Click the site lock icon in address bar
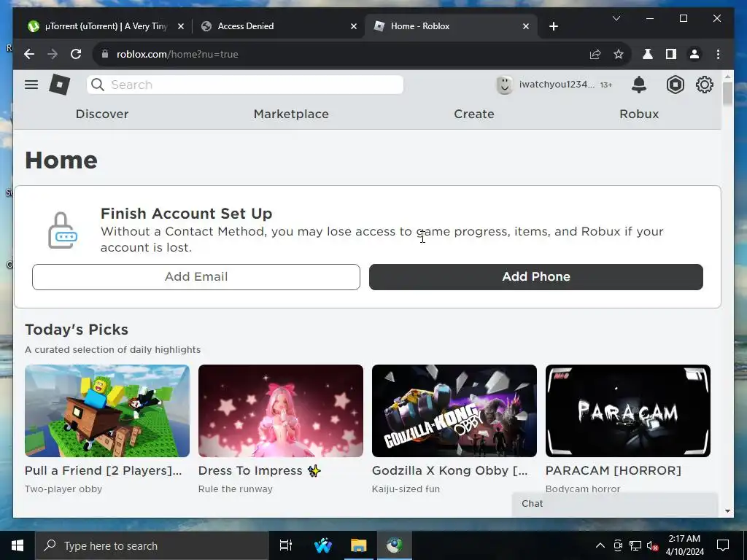This screenshot has height=560, width=747. tap(105, 54)
